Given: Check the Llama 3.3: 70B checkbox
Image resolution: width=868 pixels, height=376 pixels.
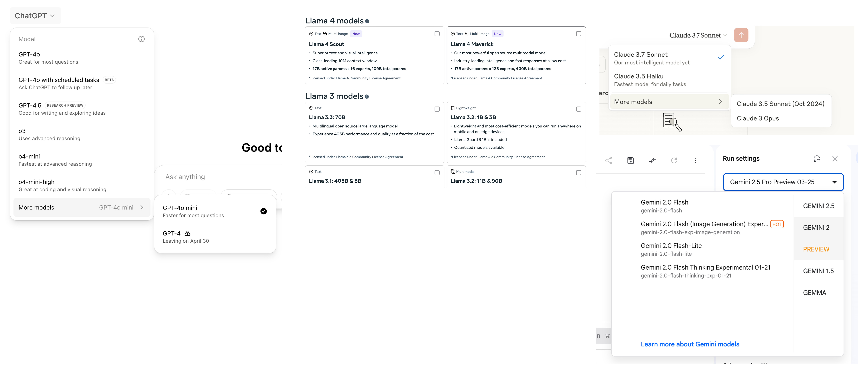Looking at the screenshot, I should tap(437, 109).
